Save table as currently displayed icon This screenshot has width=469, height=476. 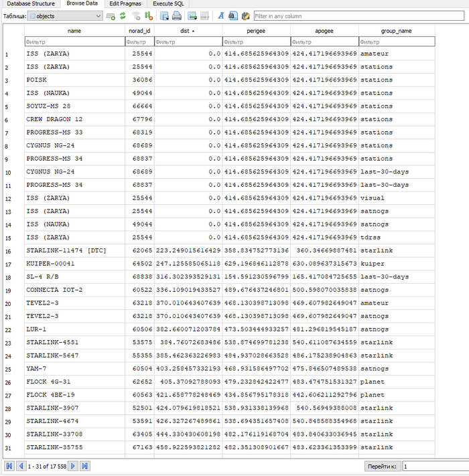coord(164,16)
